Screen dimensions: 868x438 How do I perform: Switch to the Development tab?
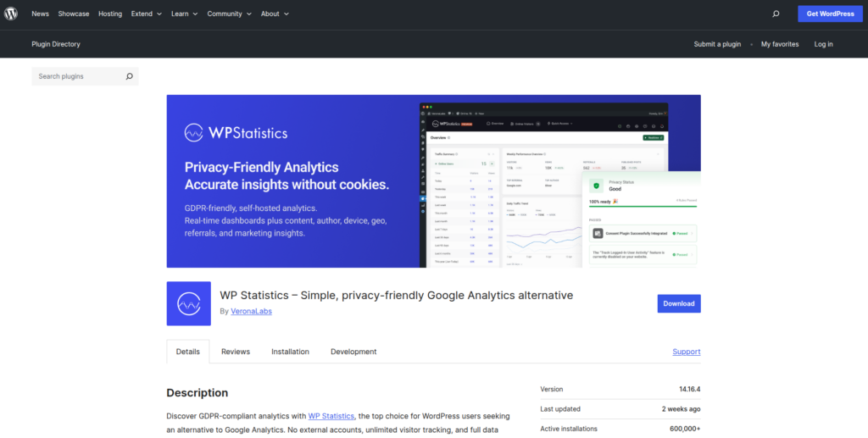pyautogui.click(x=353, y=352)
